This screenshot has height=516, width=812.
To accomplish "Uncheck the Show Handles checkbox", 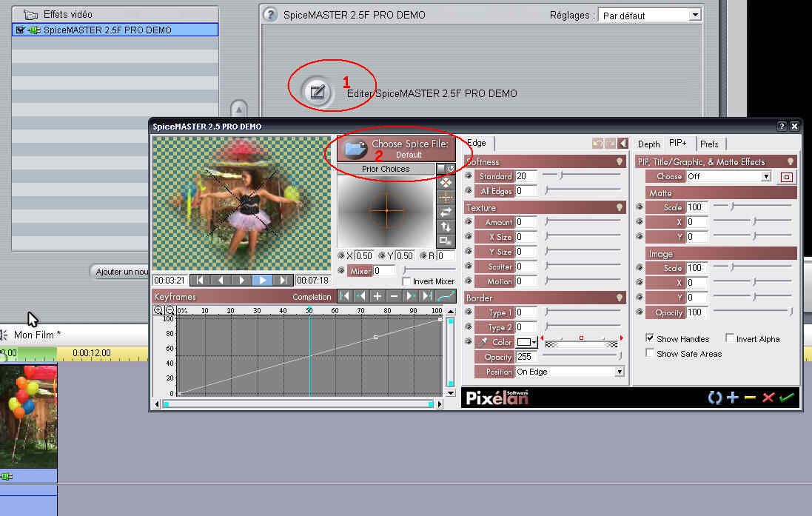I will (650, 338).
